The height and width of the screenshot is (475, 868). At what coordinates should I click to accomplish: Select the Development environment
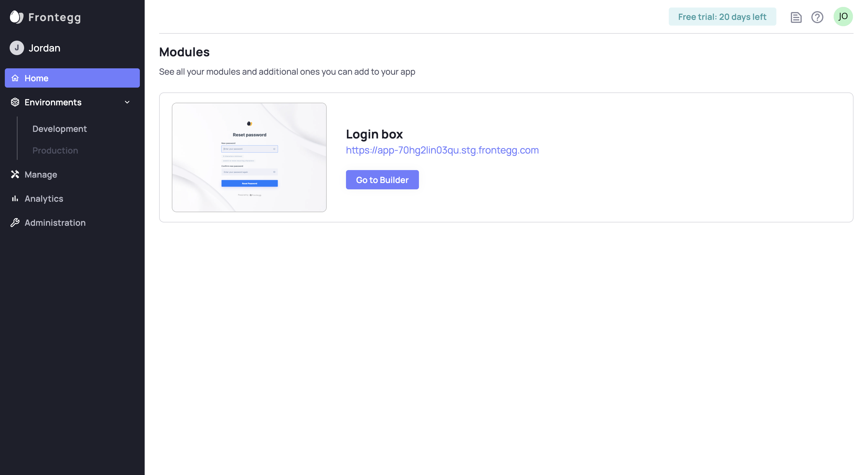[60, 129]
